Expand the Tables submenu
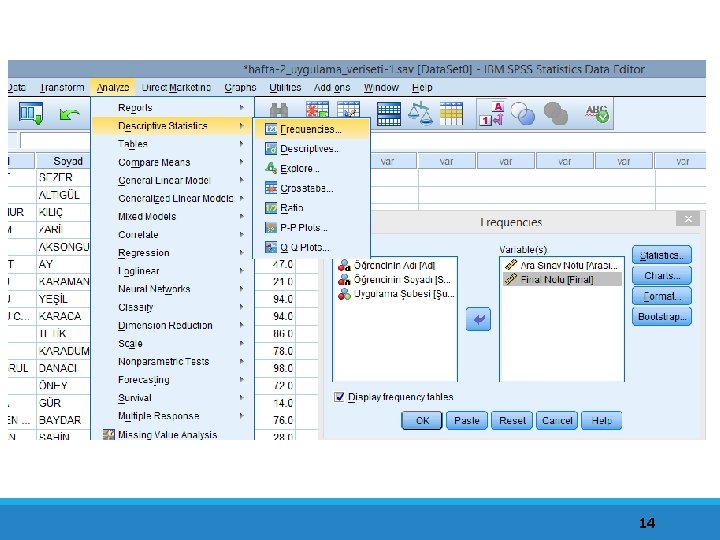 point(172,144)
